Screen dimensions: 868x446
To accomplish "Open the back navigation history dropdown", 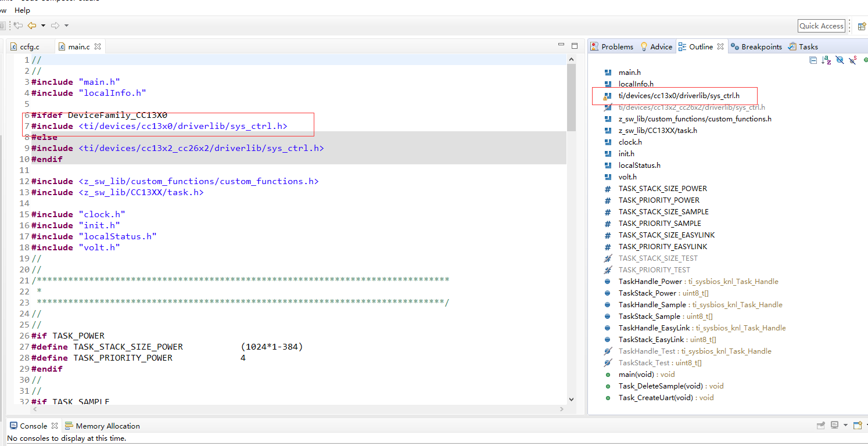I will coord(43,26).
